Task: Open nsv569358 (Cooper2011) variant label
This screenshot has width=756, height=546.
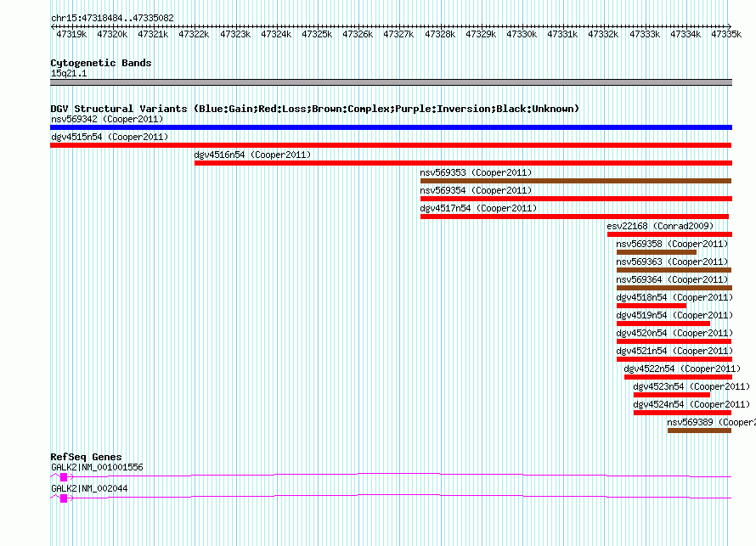Action: [x=672, y=244]
